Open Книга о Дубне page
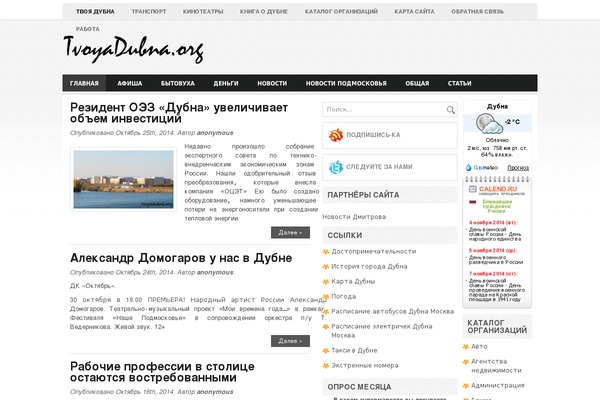 pyautogui.click(x=264, y=12)
